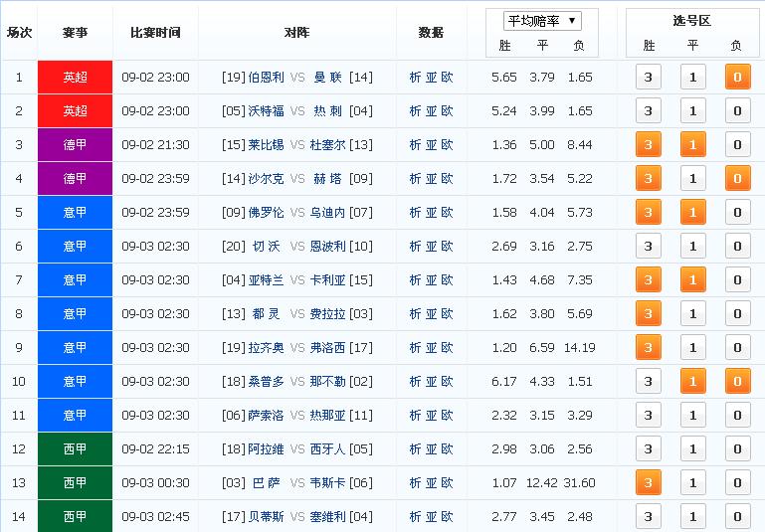Open 析 analysis for 巴萨 match
This screenshot has width=765, height=532.
(415, 482)
